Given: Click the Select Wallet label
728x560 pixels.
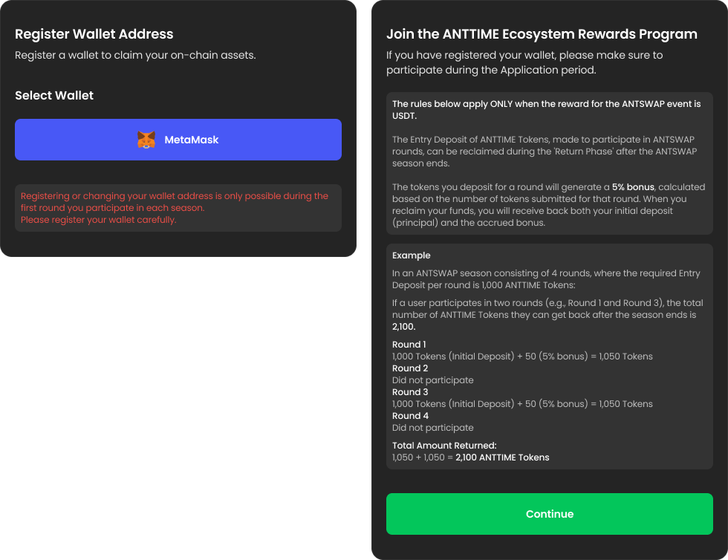Looking at the screenshot, I should click(54, 95).
